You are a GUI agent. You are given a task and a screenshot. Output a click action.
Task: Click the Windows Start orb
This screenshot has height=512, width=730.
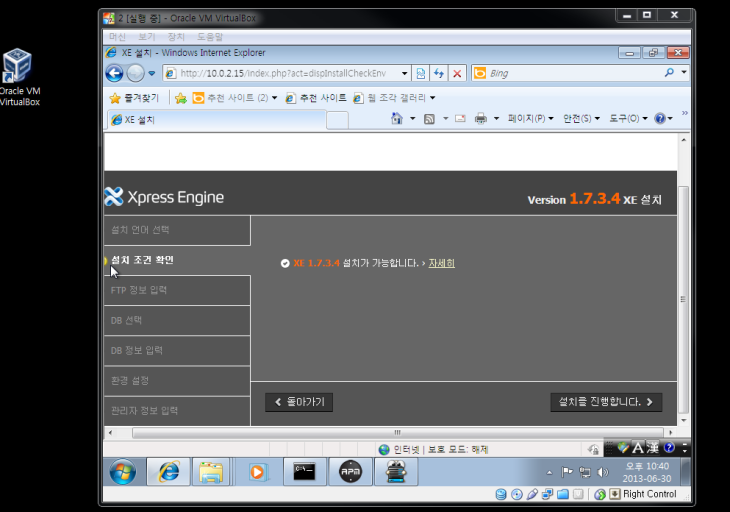[123, 472]
